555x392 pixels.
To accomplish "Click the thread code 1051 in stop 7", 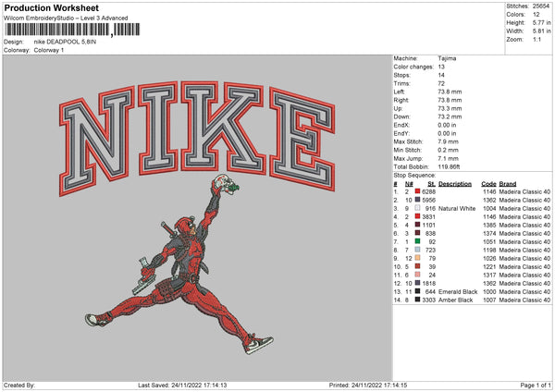I will [489, 241].
